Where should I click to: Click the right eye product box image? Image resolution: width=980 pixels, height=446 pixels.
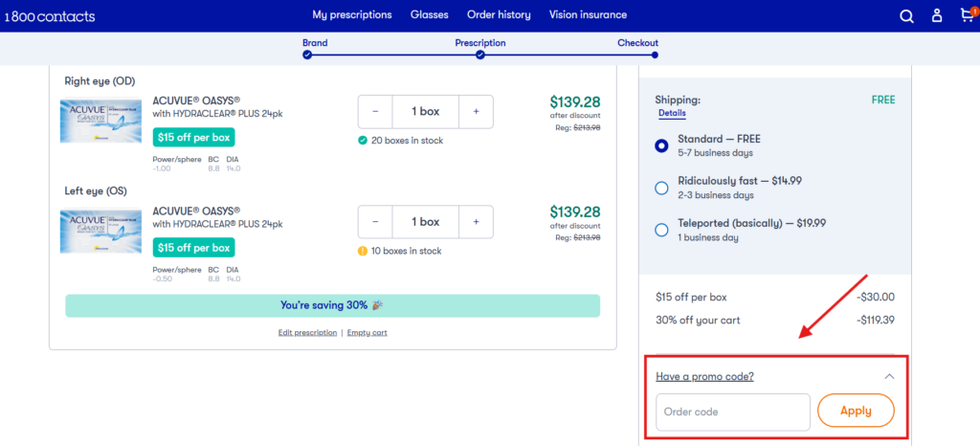pyautogui.click(x=101, y=122)
